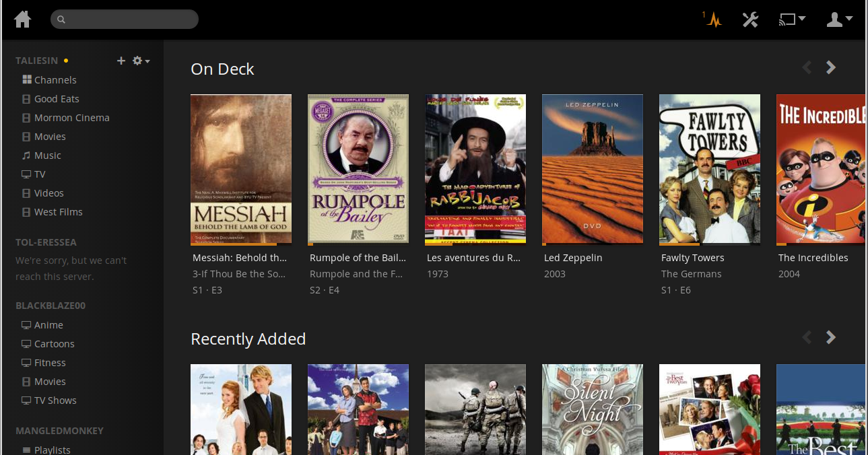Open the wedding couple poster in Recently Added
Screen dimensions: 868x455
(x=241, y=409)
